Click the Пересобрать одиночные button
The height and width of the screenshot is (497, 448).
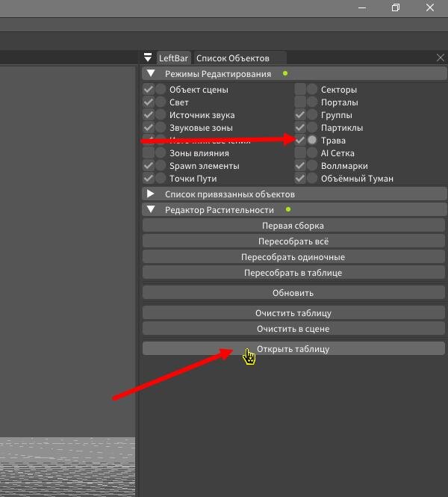pyautogui.click(x=293, y=257)
